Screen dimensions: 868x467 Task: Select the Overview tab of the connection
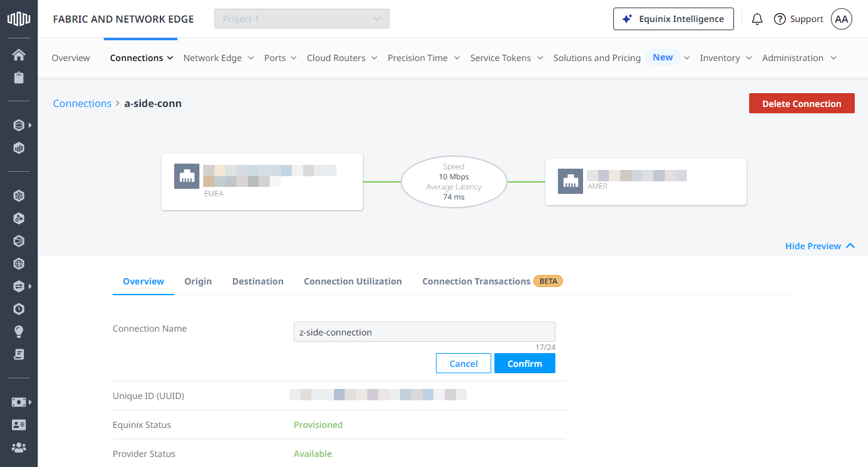coord(143,281)
